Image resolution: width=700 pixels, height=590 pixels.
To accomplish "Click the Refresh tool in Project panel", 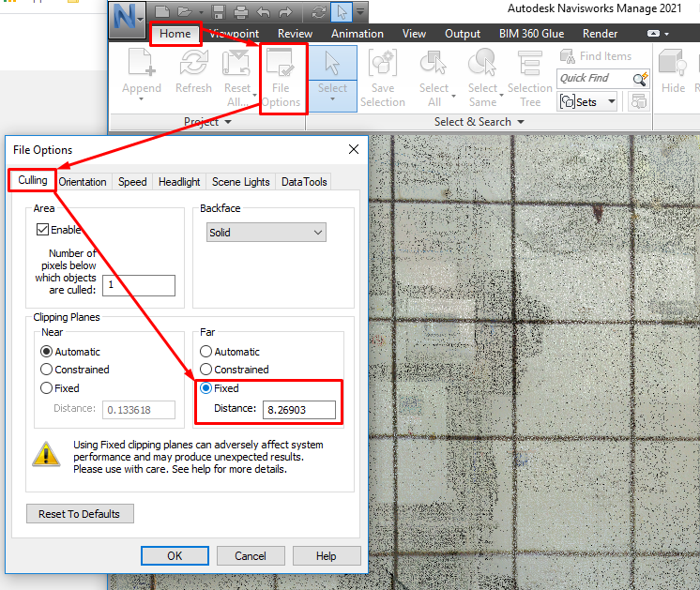I will [193, 70].
